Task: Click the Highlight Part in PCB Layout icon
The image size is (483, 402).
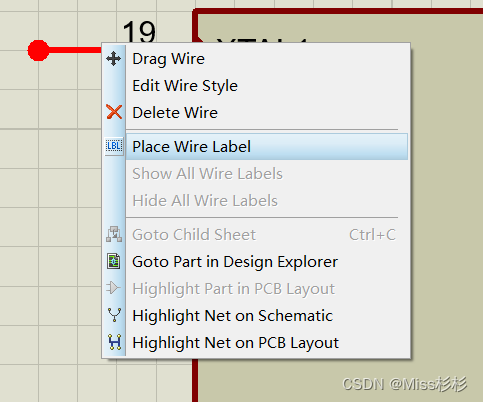Action: (x=113, y=288)
